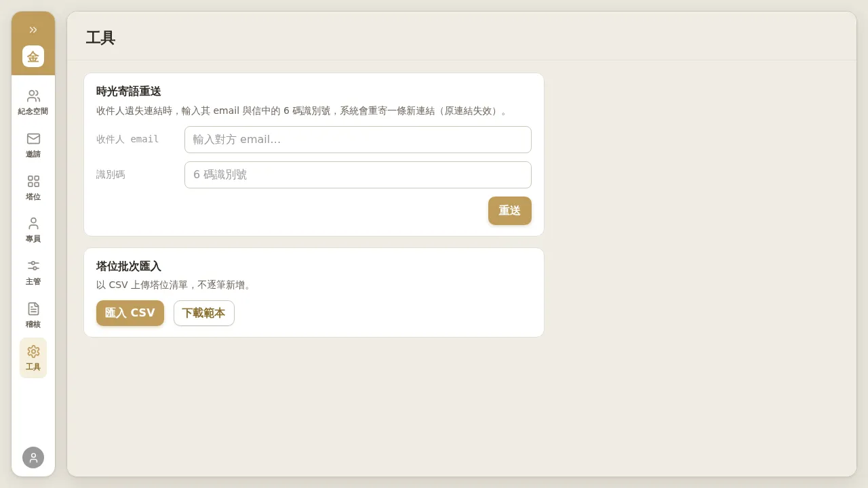Open 稽核 document icon
This screenshot has height=488, width=868.
point(33,308)
